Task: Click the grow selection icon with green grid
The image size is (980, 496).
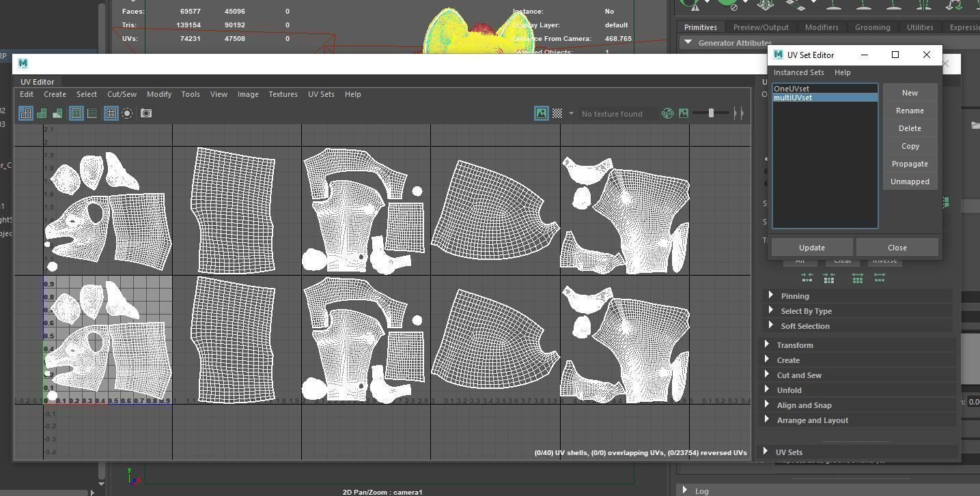Action: (x=858, y=278)
